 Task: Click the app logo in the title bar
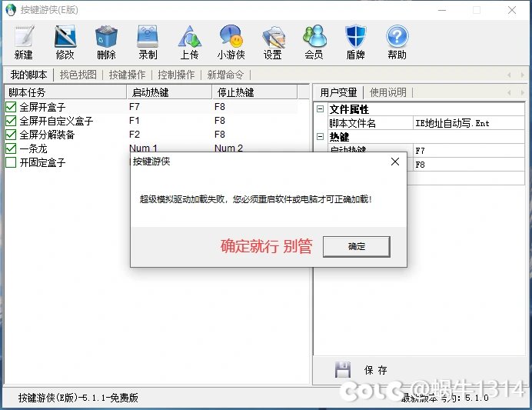(x=11, y=10)
